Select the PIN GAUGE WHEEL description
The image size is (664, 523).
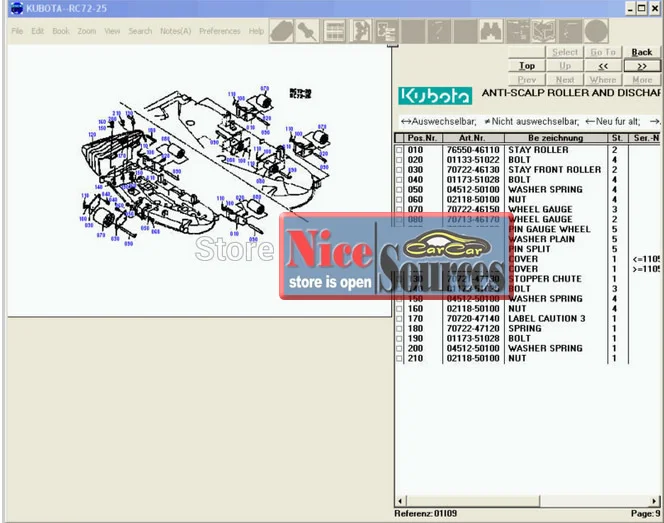(549, 230)
